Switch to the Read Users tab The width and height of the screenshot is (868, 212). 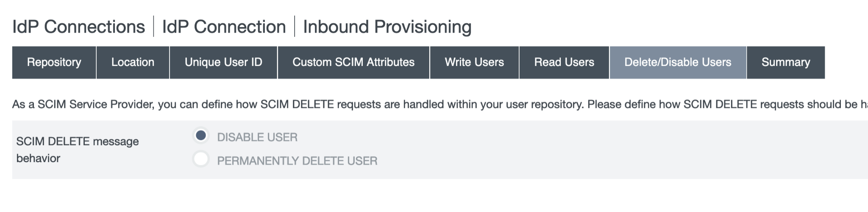pos(564,63)
